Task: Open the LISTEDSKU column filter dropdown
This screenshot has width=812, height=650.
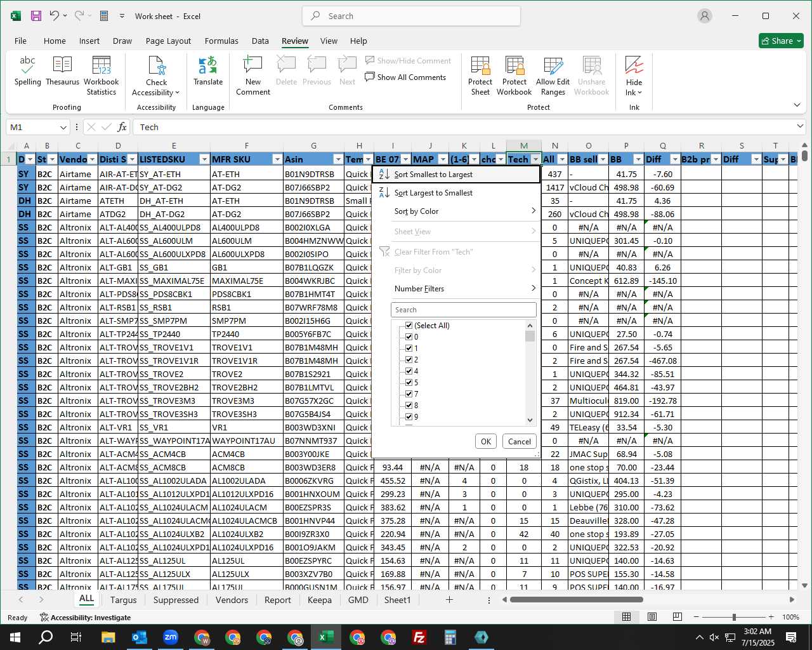Action: tap(204, 159)
